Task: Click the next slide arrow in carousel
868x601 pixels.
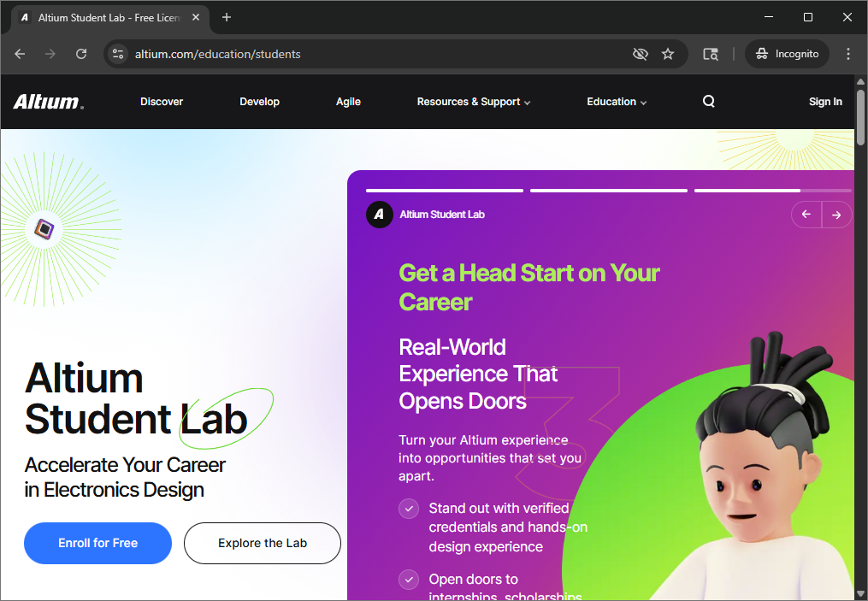Action: 836,215
